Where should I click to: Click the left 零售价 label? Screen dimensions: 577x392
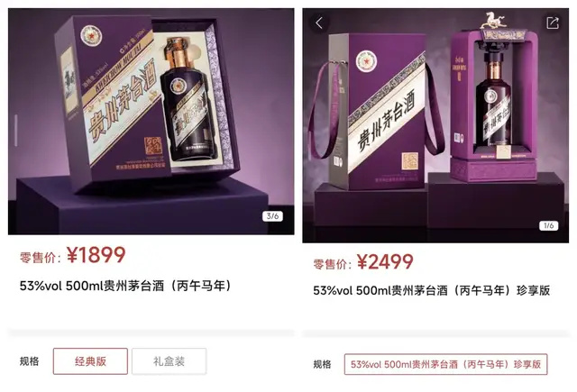40,258
